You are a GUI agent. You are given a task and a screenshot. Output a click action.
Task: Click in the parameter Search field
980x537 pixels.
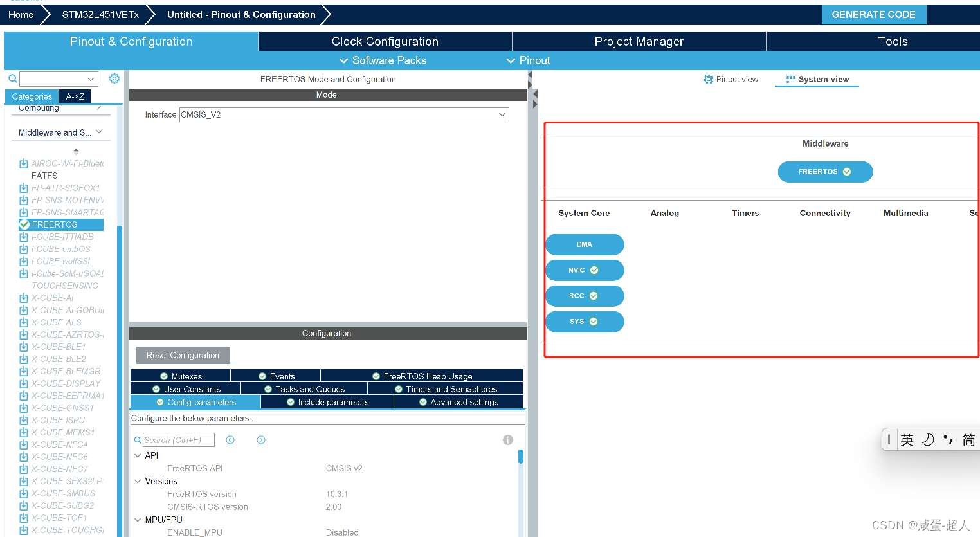click(178, 440)
